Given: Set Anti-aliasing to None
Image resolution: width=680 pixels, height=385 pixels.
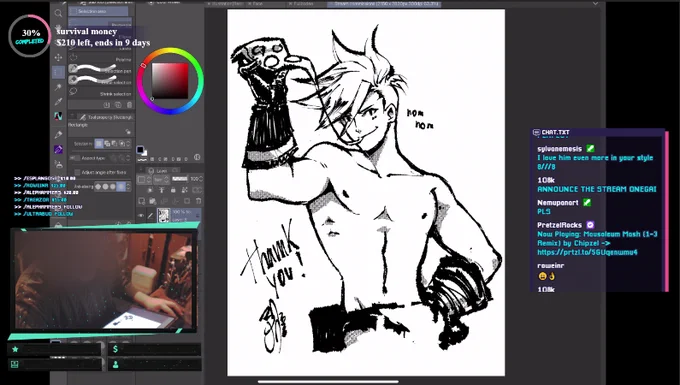Looking at the screenshot, I should [98, 186].
